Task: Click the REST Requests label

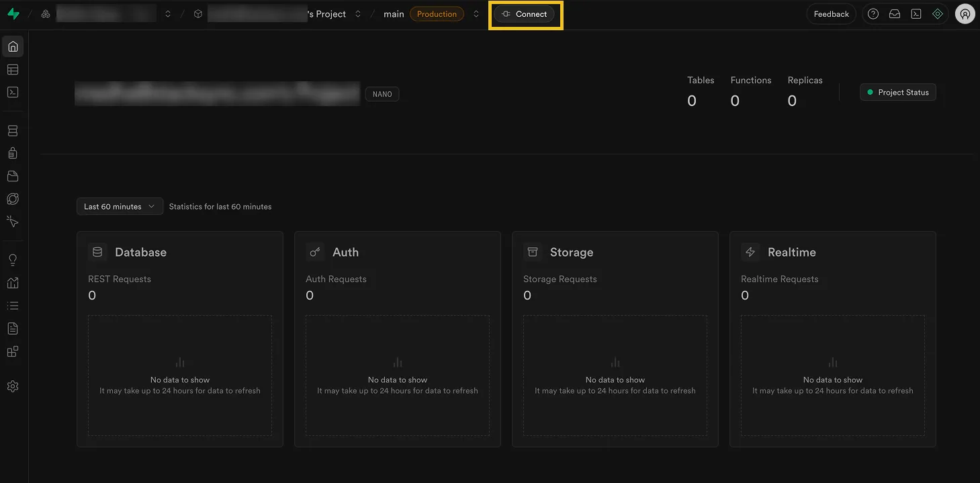Action: pos(120,279)
